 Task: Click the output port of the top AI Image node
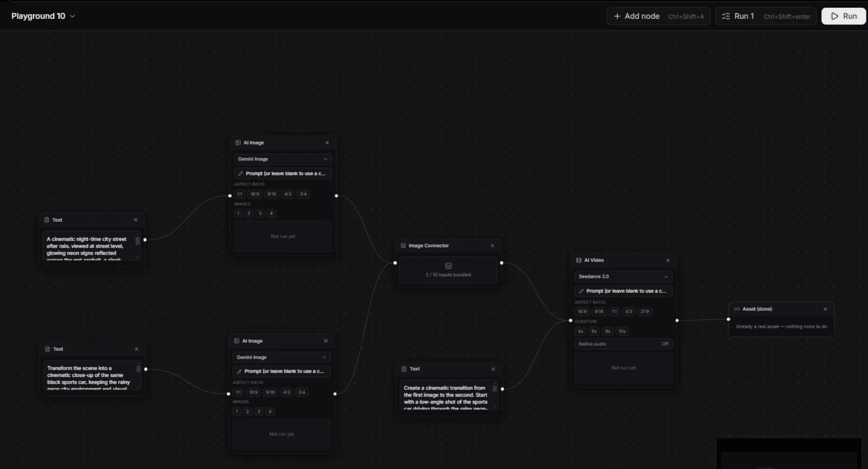pos(336,196)
